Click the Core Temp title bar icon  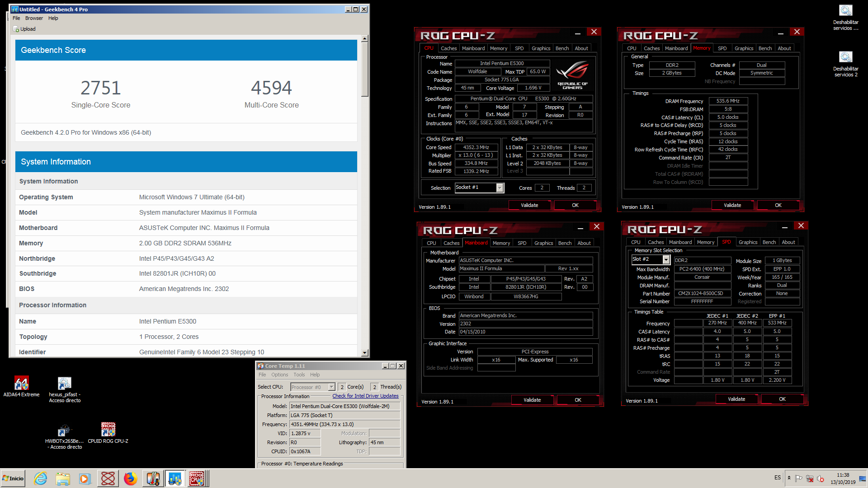tap(260, 366)
